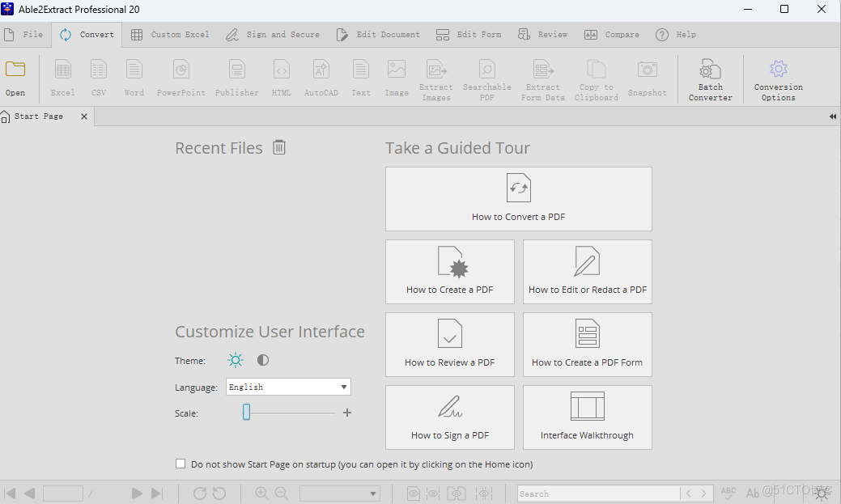
Task: Open the zoom level dropdown in bottom bar
Action: [340, 493]
